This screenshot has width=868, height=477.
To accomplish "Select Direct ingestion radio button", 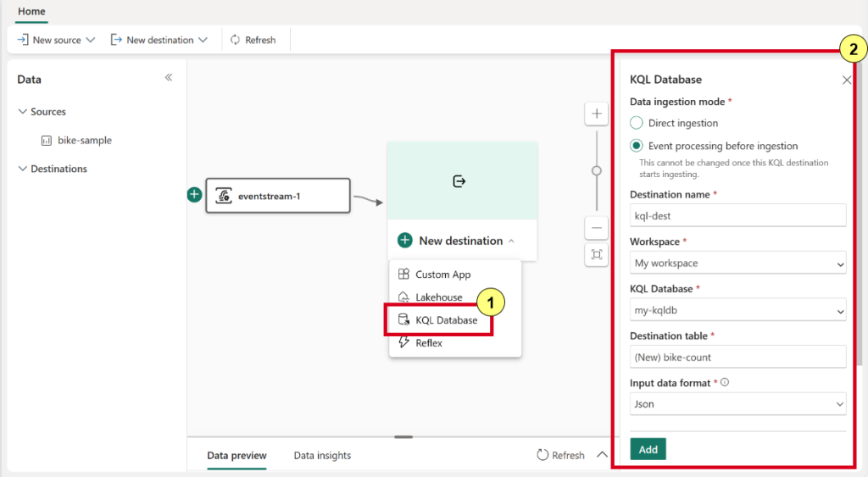I will tap(636, 123).
